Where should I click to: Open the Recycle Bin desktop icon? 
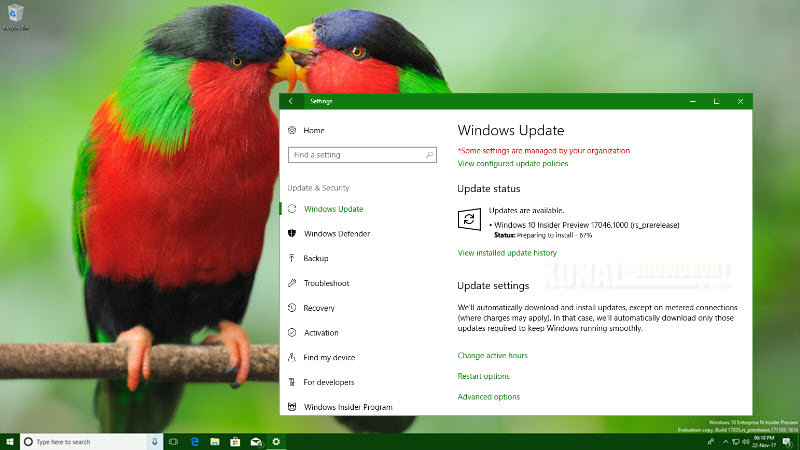15,17
